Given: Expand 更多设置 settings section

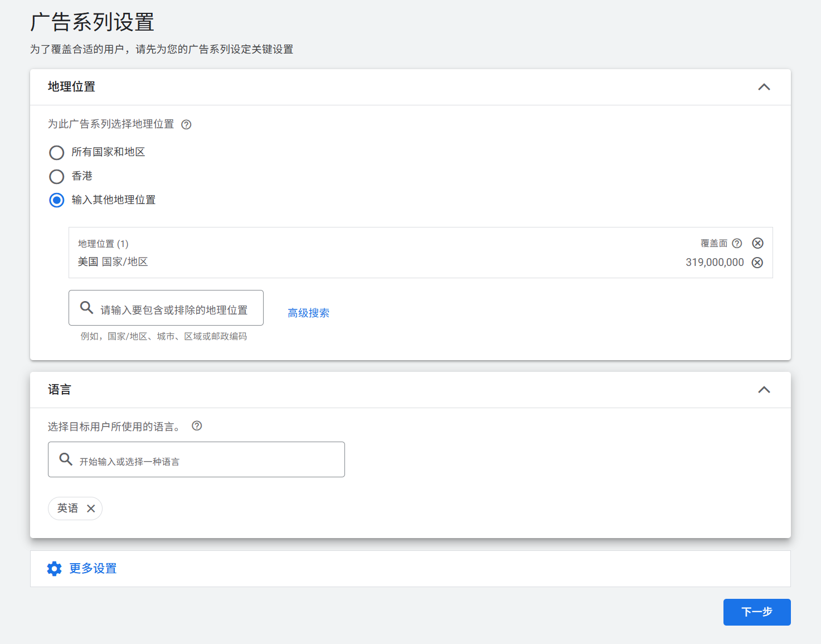Looking at the screenshot, I should (x=93, y=568).
